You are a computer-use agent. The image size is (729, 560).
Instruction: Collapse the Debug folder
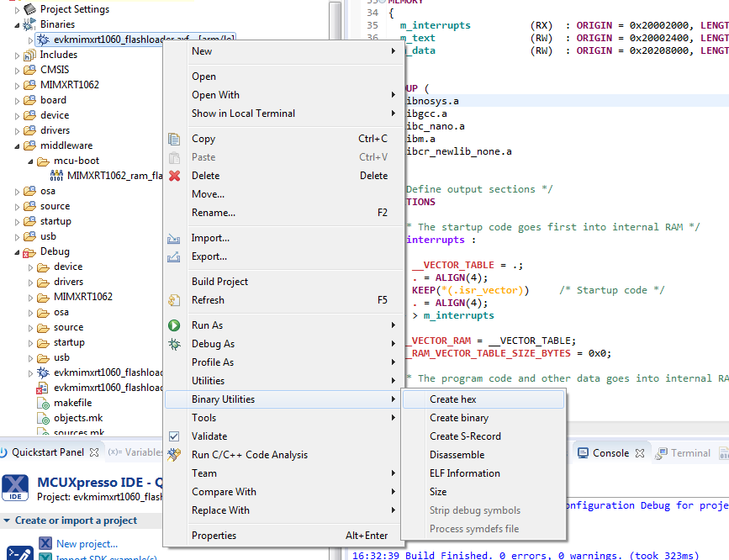[17, 252]
